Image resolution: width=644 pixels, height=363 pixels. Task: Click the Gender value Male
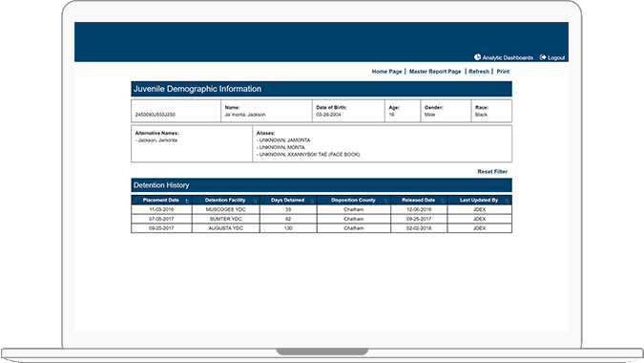click(x=429, y=115)
